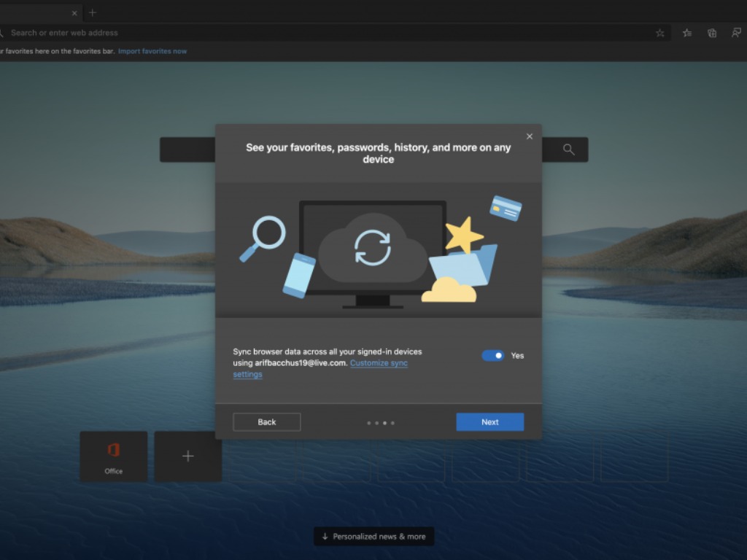Go Back to the previous setup step
This screenshot has width=747, height=560.
click(266, 422)
